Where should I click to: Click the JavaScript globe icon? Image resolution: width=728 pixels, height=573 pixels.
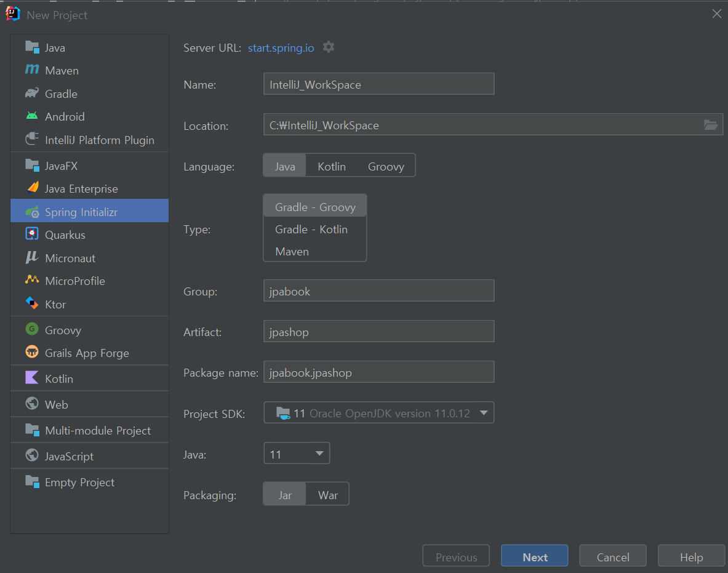coord(32,455)
